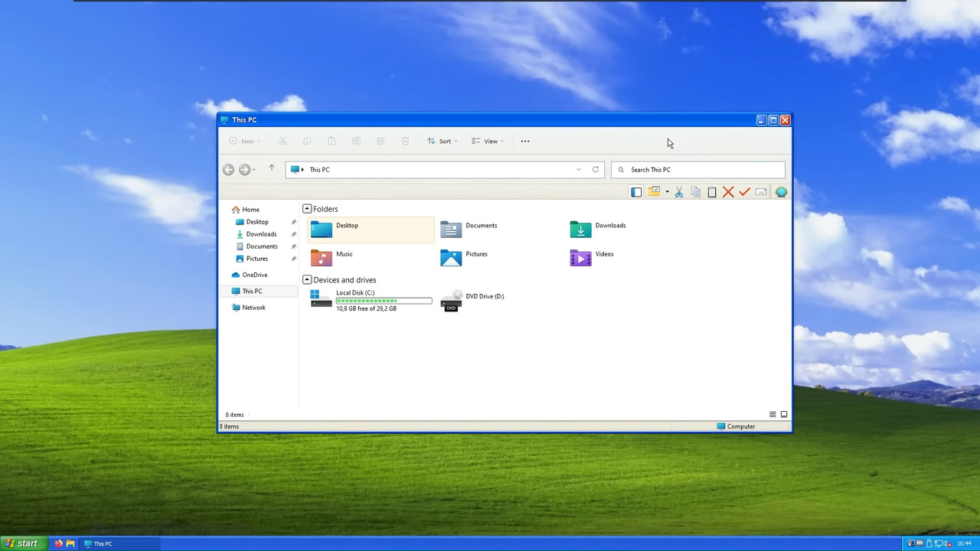Click the scissors Cut icon in classic toolbar

click(678, 192)
